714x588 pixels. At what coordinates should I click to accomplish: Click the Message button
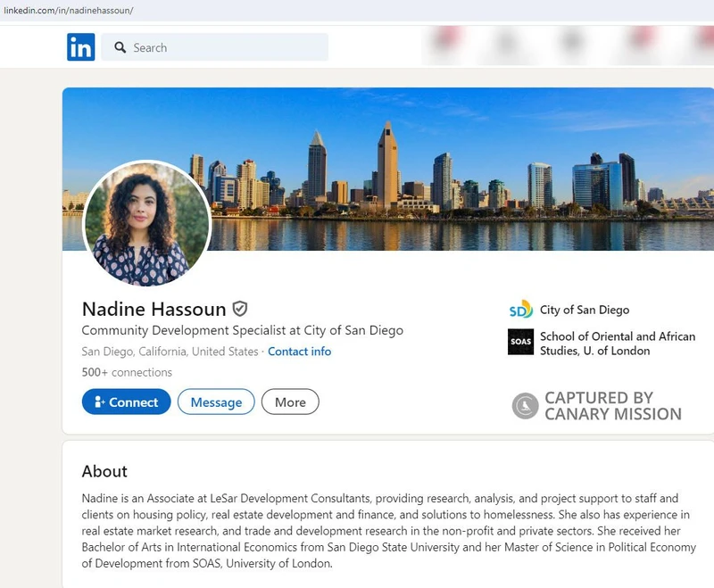[x=216, y=402]
